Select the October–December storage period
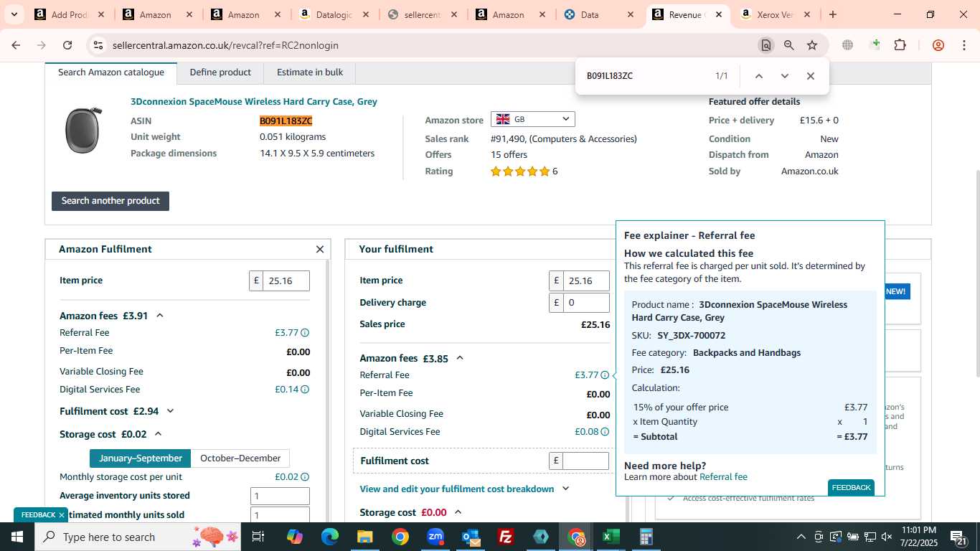Viewport: 980px width, 551px height. click(240, 458)
